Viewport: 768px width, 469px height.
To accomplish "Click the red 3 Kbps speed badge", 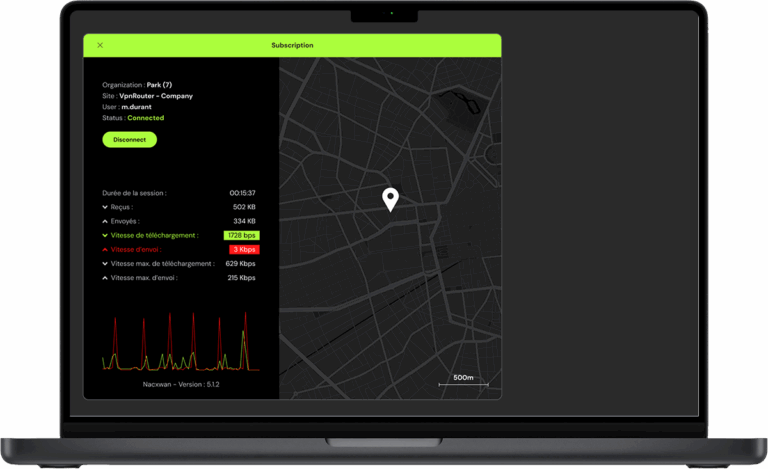I will coord(244,249).
